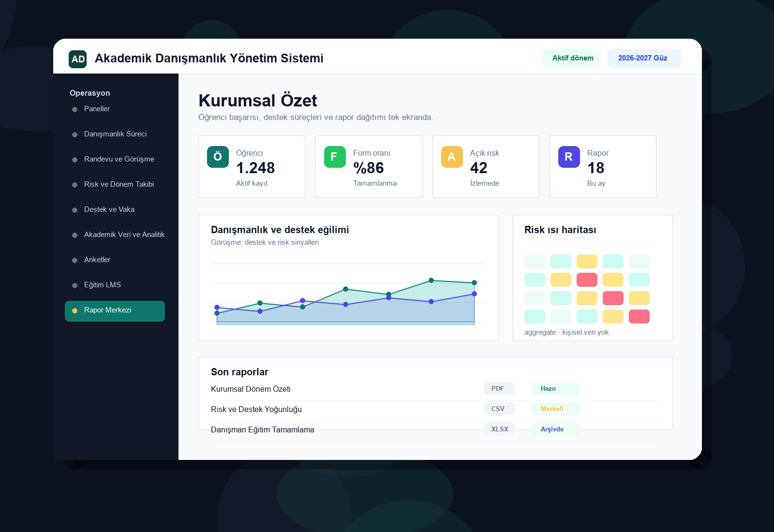This screenshot has width=774, height=532.
Task: Select the red cell in heat map's second row
Action: 587,280
